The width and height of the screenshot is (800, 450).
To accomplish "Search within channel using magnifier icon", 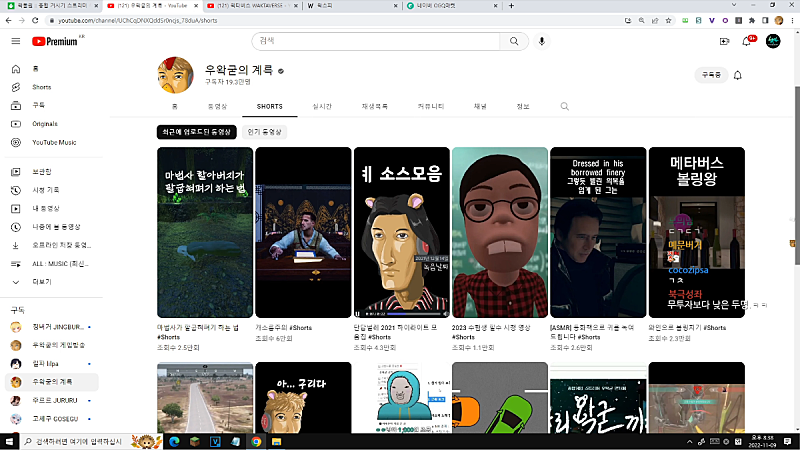I will (x=565, y=106).
